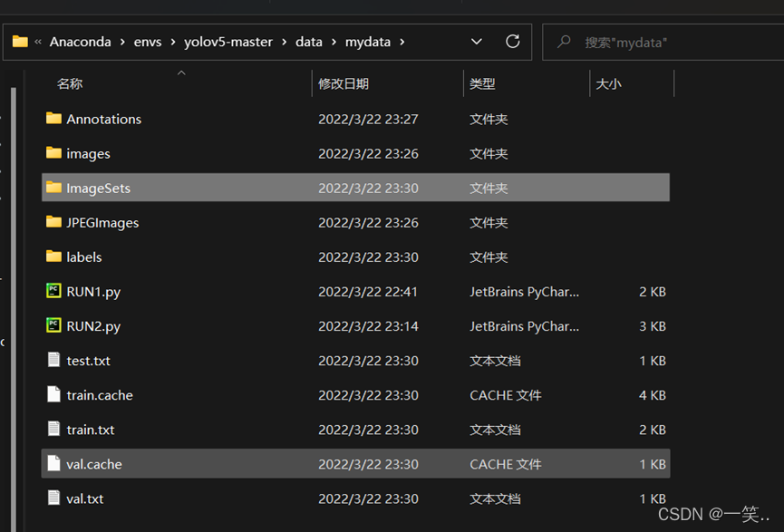The width and height of the screenshot is (784, 532).
Task: Select the images folder icon
Action: coord(53,153)
